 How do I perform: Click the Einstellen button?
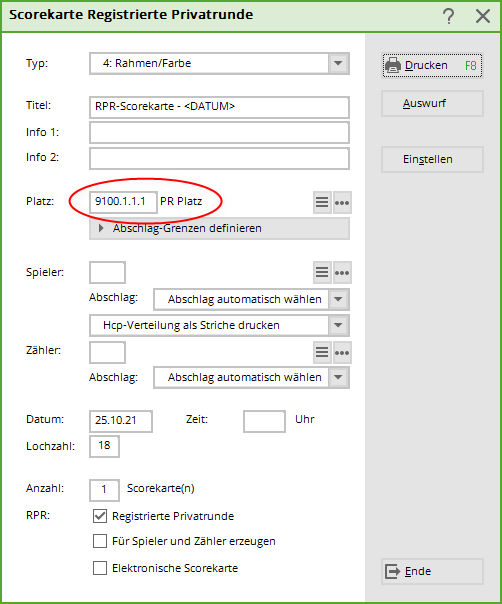tap(432, 159)
